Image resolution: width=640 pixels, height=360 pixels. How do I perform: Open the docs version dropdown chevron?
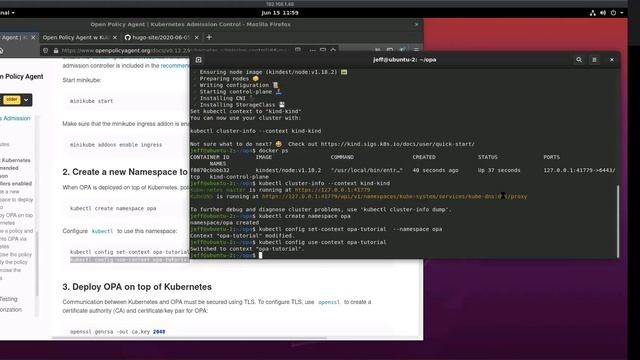(26, 100)
